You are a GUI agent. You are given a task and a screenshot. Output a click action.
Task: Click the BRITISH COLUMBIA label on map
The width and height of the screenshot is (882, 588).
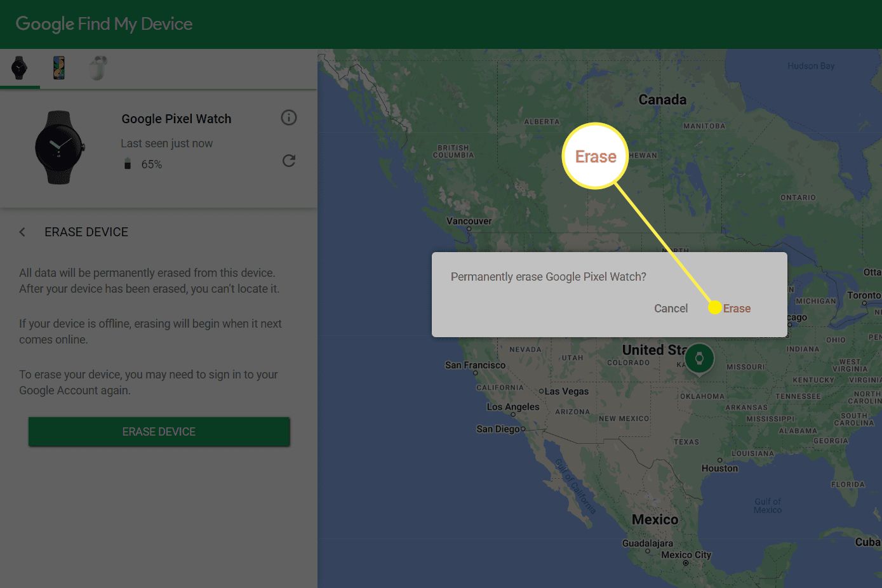tap(453, 151)
